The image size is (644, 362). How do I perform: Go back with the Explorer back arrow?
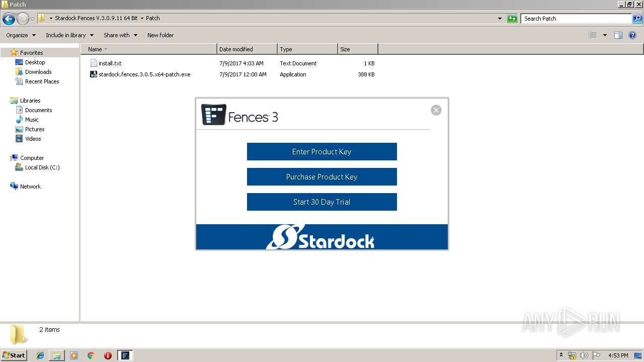tap(9, 19)
